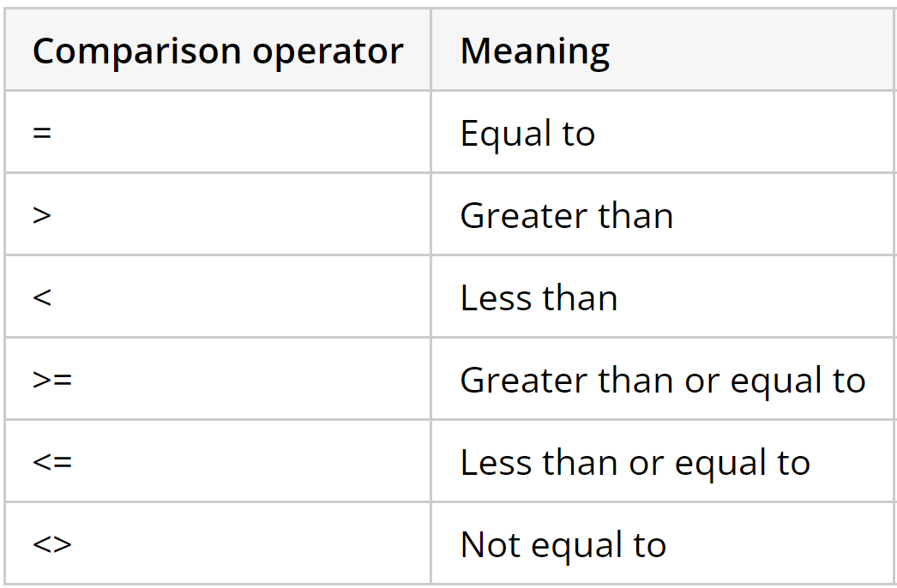
Task: Select the equals sign operator cell
Action: coord(42,134)
